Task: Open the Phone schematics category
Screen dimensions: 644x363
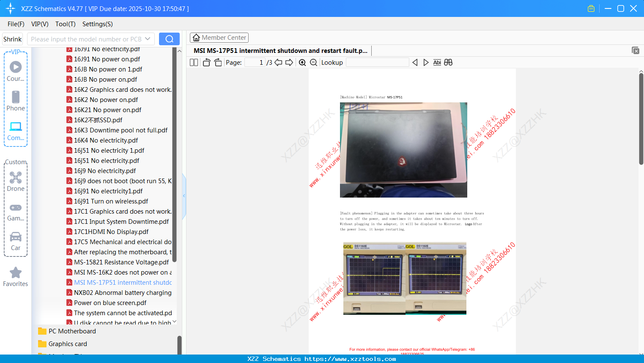Action: pyautogui.click(x=16, y=101)
